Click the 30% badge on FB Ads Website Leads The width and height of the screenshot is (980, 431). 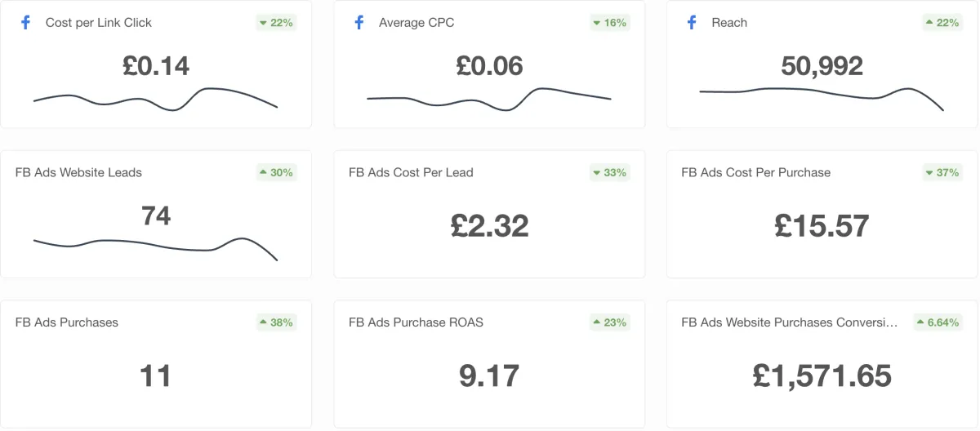[x=276, y=172]
